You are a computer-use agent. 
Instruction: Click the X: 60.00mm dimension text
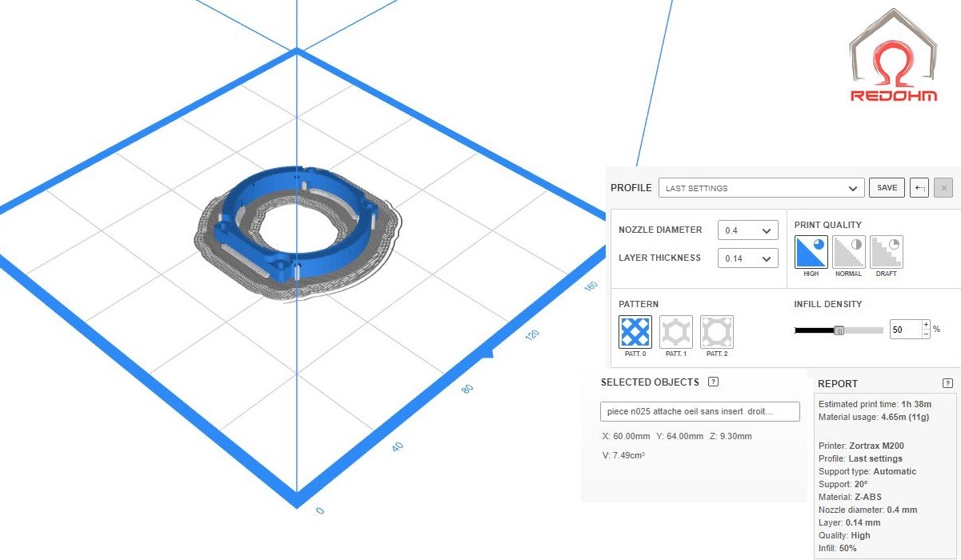coord(624,436)
